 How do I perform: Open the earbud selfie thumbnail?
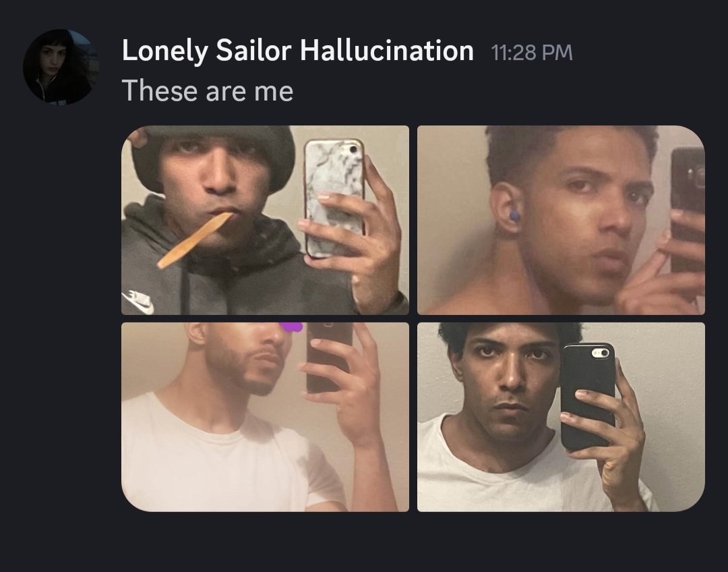561,220
